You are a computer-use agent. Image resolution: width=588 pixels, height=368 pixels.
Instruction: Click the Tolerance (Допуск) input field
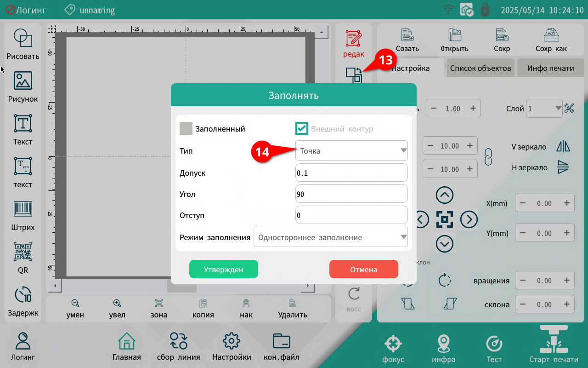point(351,173)
